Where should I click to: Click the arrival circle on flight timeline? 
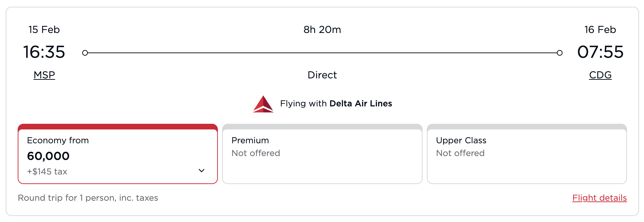click(559, 52)
